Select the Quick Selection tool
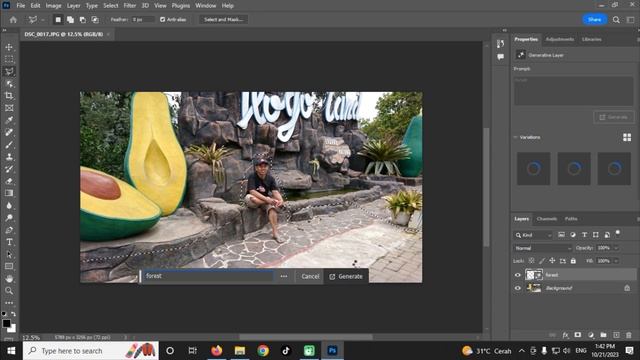The height and width of the screenshot is (360, 640). pos(9,84)
